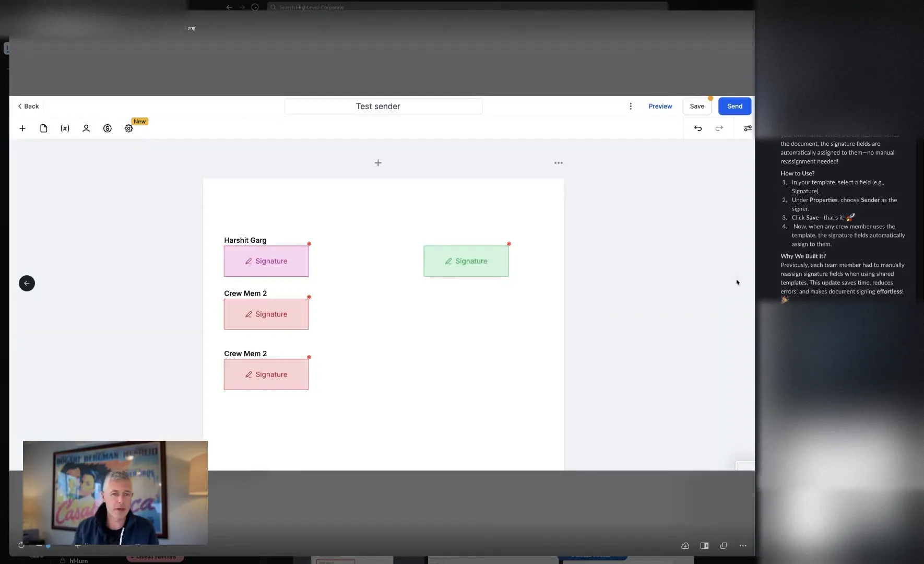Select the document page icon in toolbar
Screen dimensions: 924x564
(44, 128)
